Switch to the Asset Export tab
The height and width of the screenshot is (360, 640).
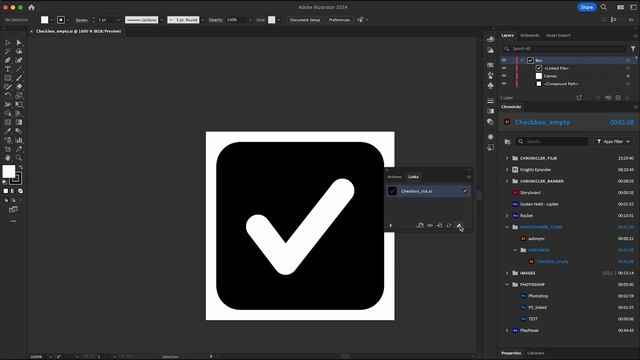point(558,36)
